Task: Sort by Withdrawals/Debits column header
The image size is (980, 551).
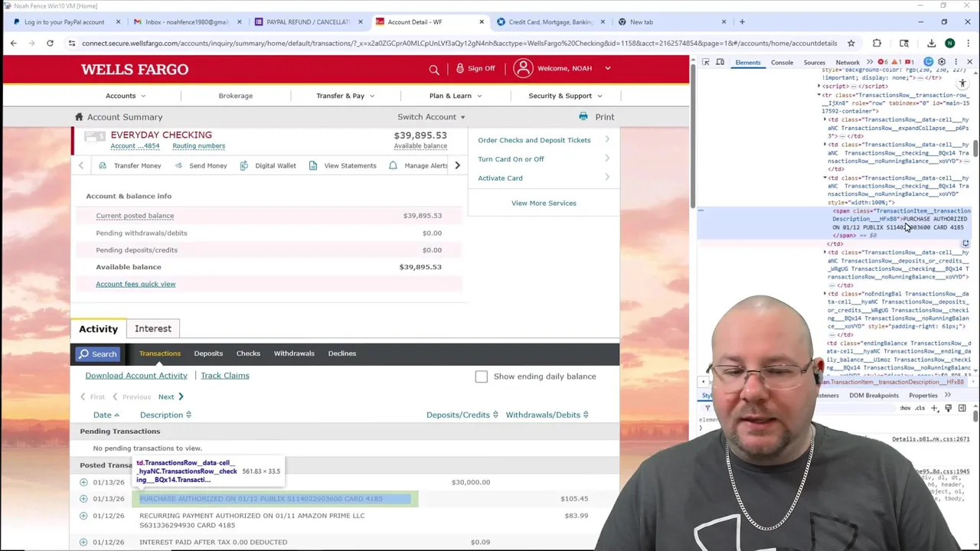Action: click(x=547, y=415)
